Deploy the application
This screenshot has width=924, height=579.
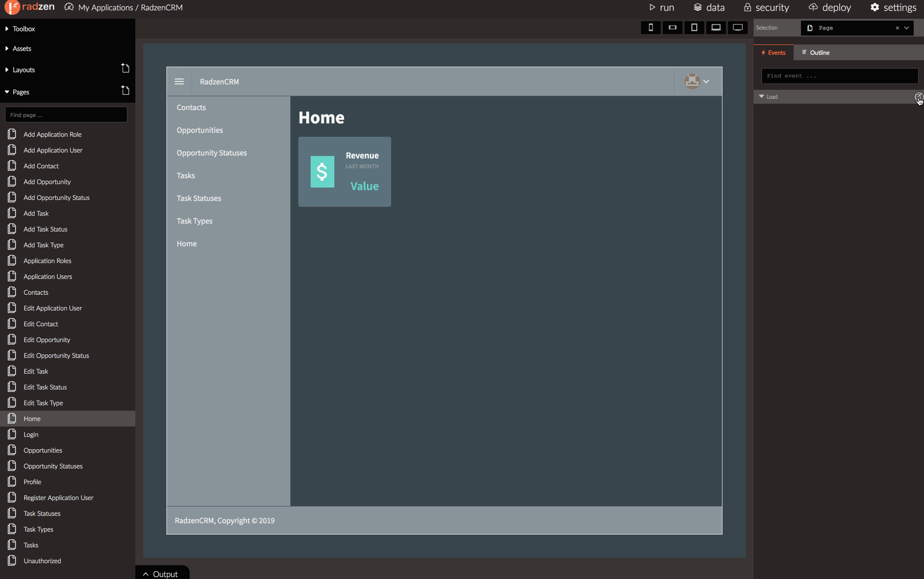830,7
